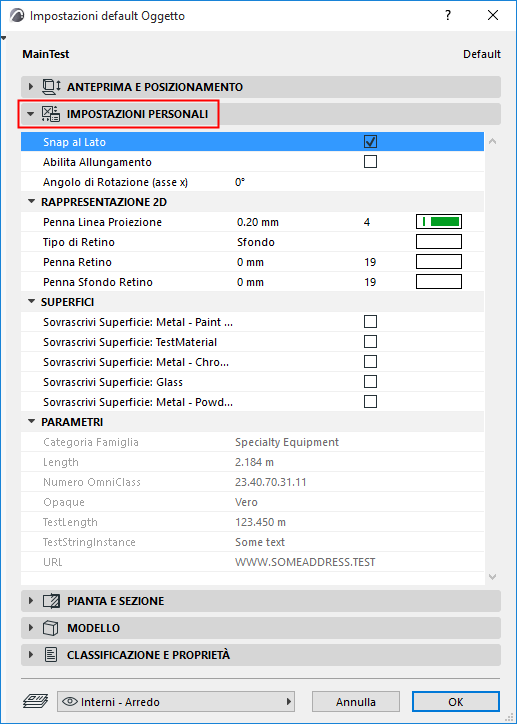Screen dimensions: 517x724
Task: Click the Default label at top right
Action: 482,54
